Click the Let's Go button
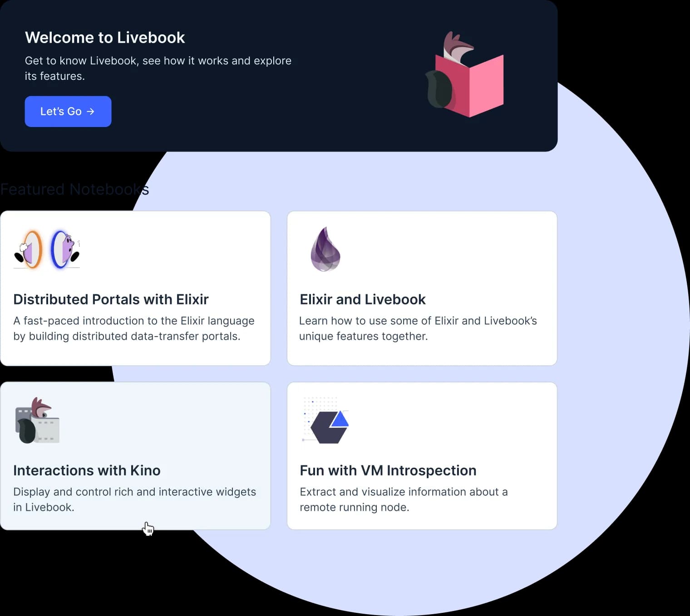690x616 pixels. tap(68, 112)
